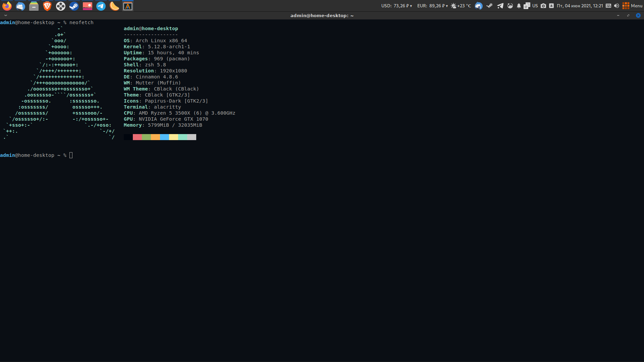Screen dimensions: 644x362
Task: Launch Brave browser from the panel
Action: (47, 6)
